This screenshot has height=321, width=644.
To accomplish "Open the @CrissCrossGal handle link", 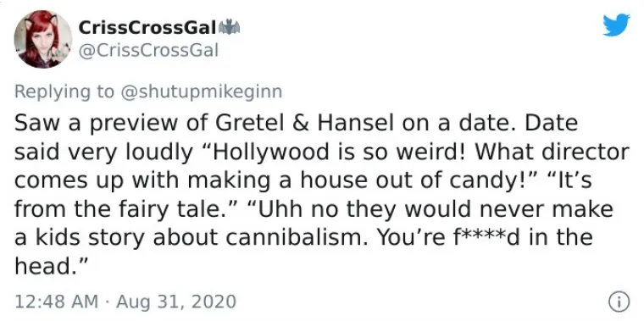I will [148, 51].
